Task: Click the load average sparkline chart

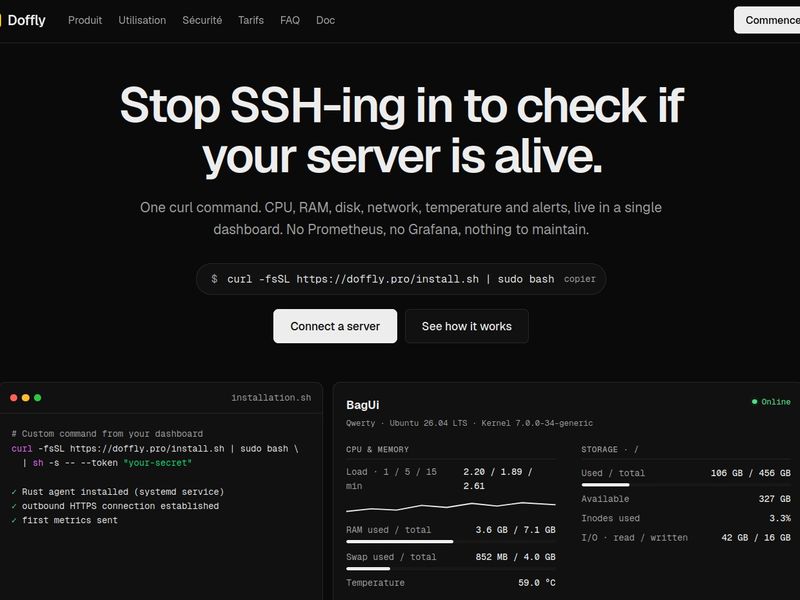Action: [x=451, y=506]
